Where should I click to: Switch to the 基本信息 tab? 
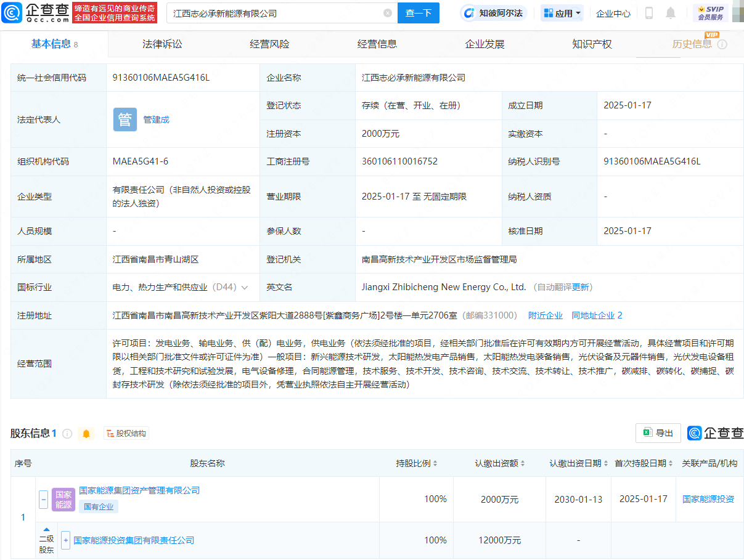[54, 44]
